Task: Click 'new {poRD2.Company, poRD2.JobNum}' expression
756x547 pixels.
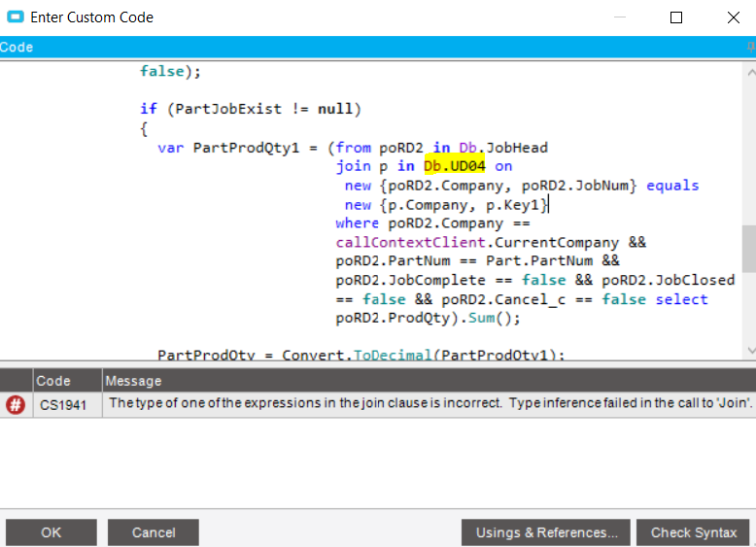Action: [491, 186]
